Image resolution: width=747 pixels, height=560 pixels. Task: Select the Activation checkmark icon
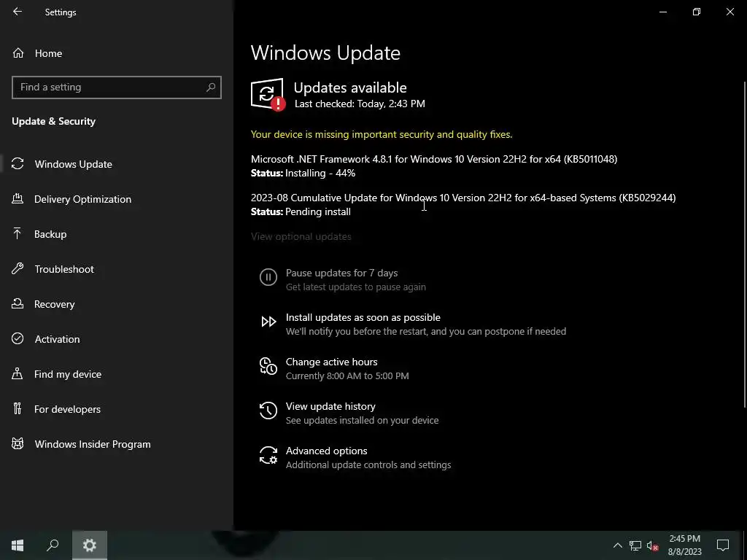[18, 338]
